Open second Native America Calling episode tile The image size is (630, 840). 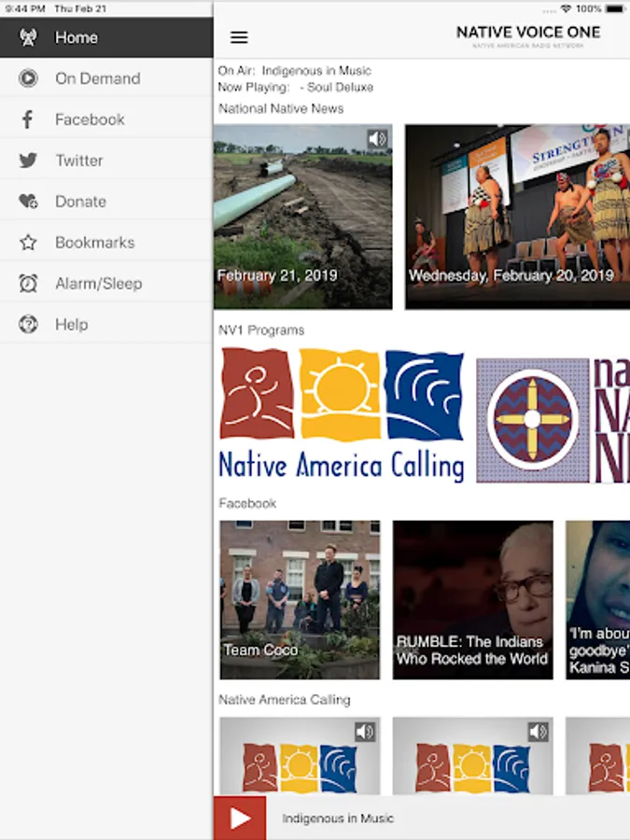click(x=473, y=756)
